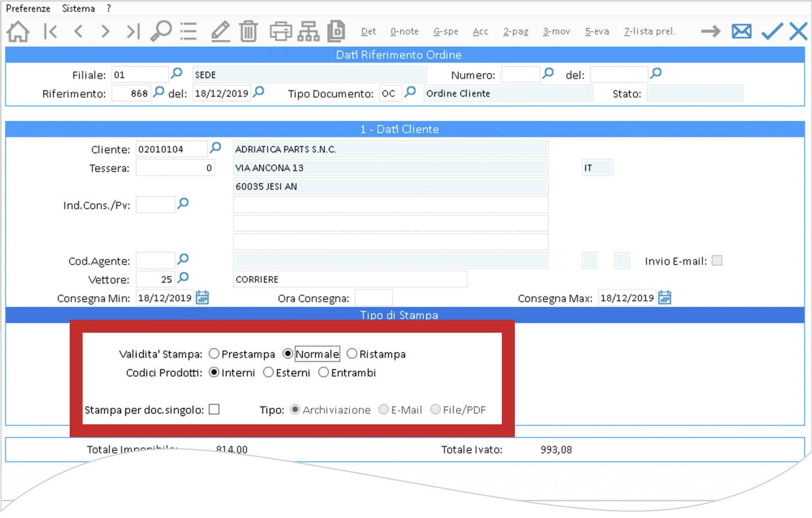Click the Numero input field
812x518 pixels.
coord(520,75)
